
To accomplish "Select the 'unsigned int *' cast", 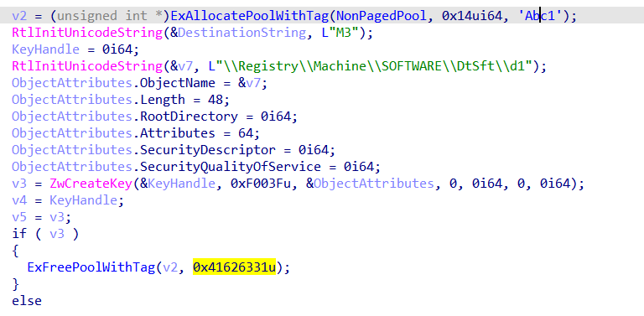I will click(110, 17).
